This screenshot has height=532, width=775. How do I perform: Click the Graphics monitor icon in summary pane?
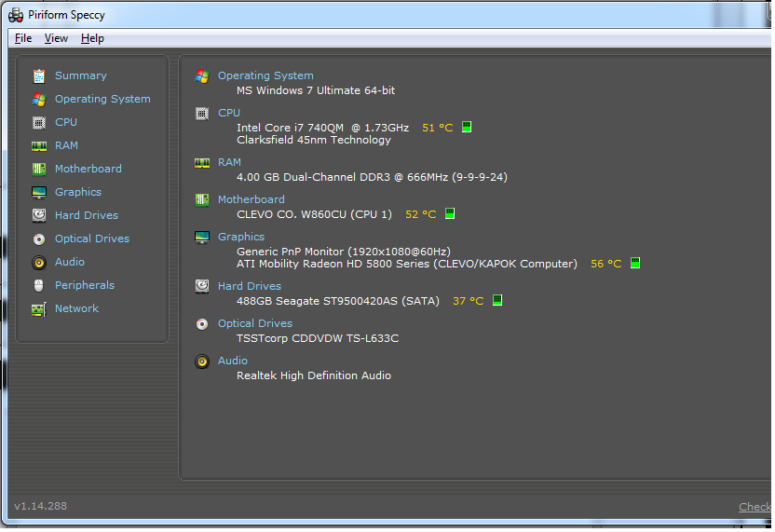pyautogui.click(x=202, y=238)
